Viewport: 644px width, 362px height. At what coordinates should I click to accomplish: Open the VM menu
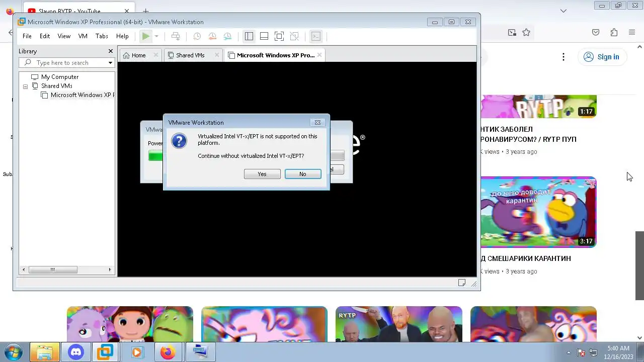[83, 36]
